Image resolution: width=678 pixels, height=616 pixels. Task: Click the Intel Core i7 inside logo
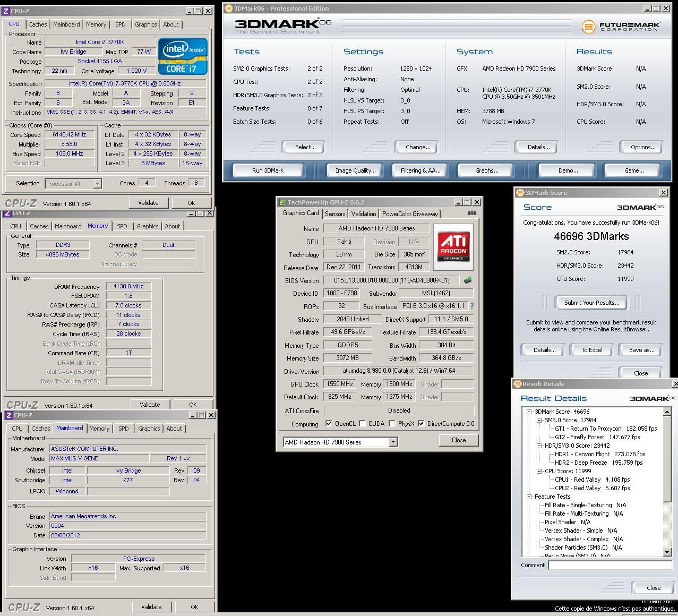tap(183, 56)
